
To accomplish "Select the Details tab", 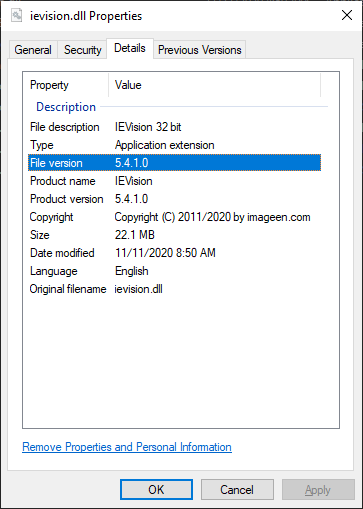I will [x=130, y=48].
